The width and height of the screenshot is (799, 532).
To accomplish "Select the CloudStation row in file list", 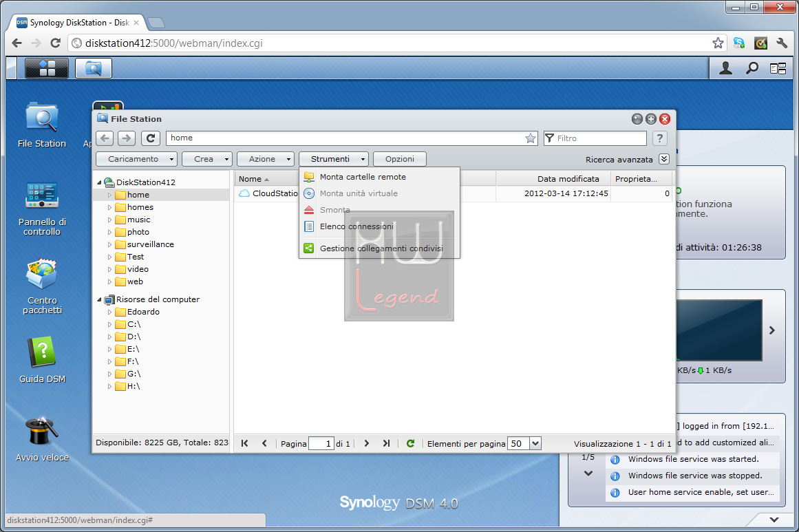I will (454, 193).
